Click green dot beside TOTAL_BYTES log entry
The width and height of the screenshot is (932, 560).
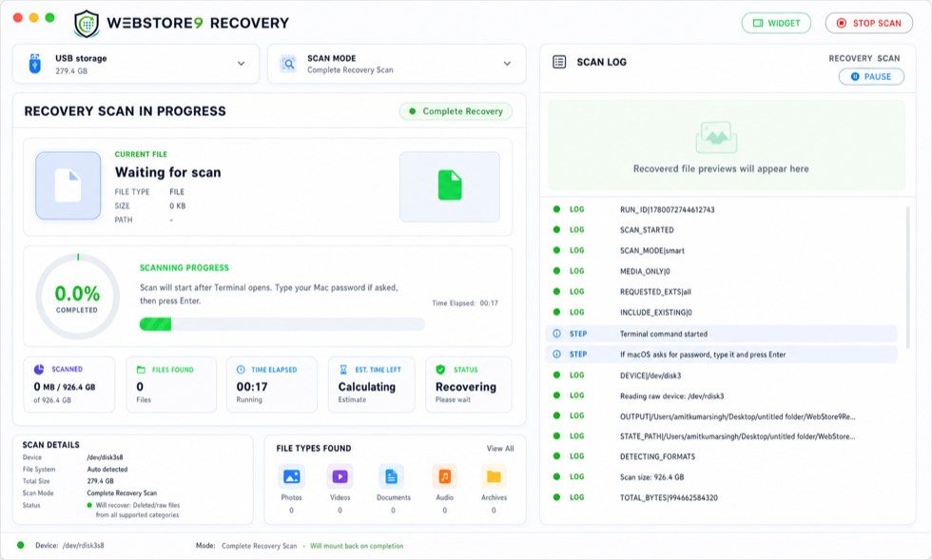(557, 497)
